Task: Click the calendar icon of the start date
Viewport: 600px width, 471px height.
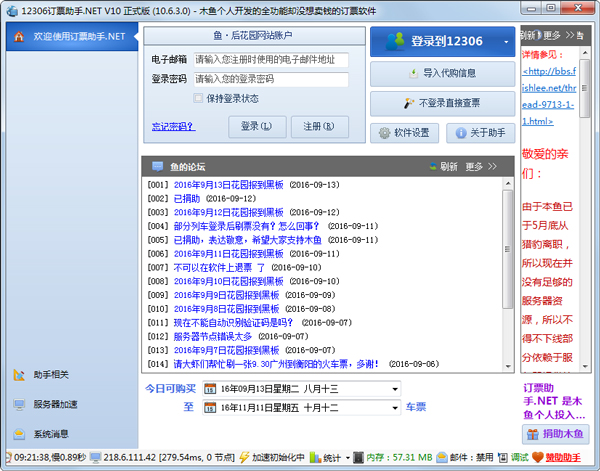Action: [x=210, y=389]
